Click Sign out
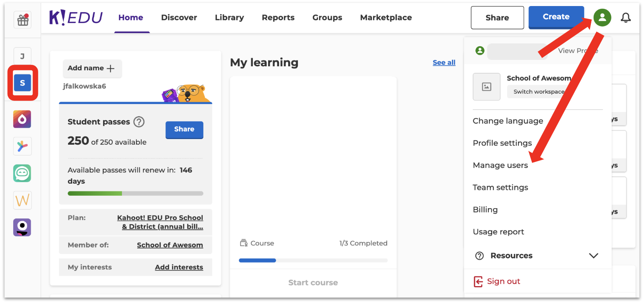The height and width of the screenshot is (303, 644). tap(504, 281)
